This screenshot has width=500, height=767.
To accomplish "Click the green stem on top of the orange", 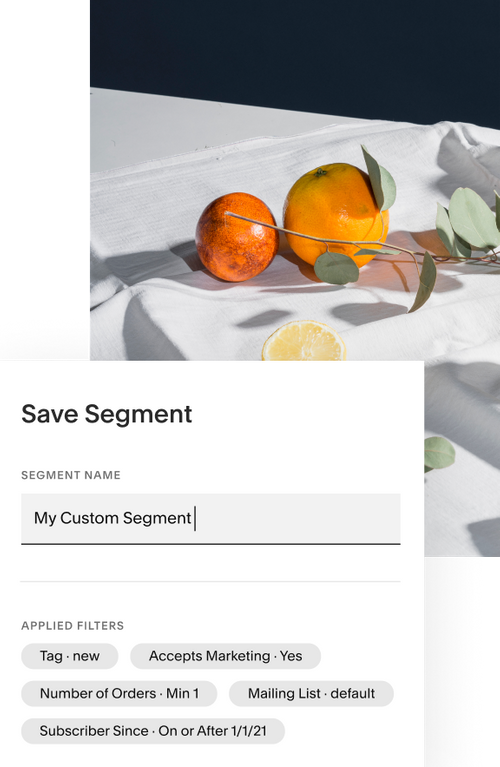I will pyautogui.click(x=320, y=172).
